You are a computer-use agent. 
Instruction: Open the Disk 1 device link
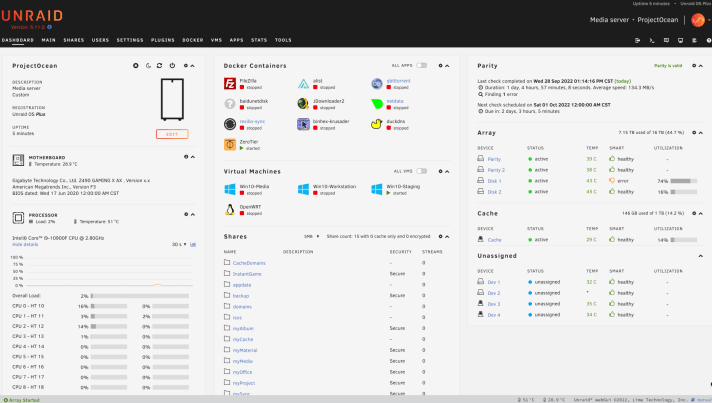(494, 180)
